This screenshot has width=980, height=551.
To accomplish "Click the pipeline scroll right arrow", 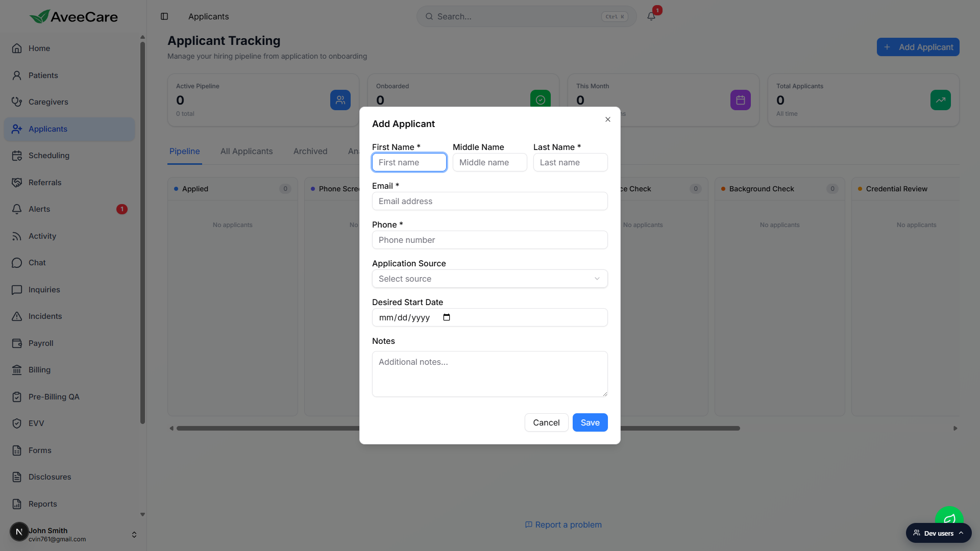I will pos(955,429).
